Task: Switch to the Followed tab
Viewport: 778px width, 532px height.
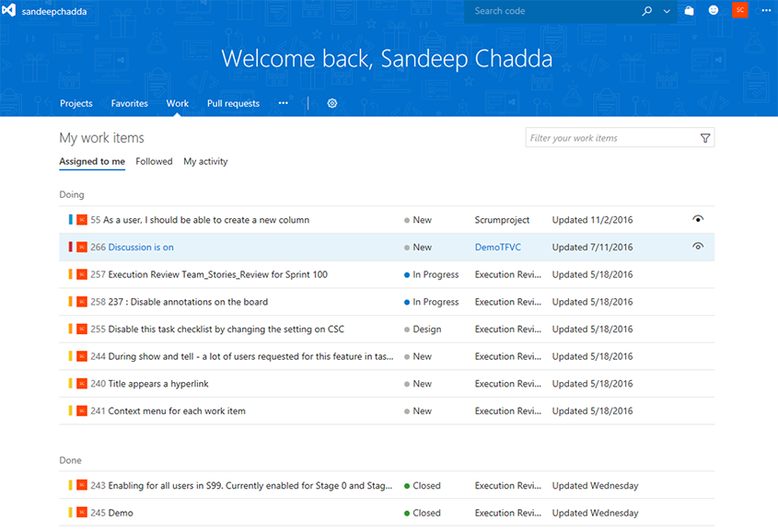Action: (x=154, y=161)
